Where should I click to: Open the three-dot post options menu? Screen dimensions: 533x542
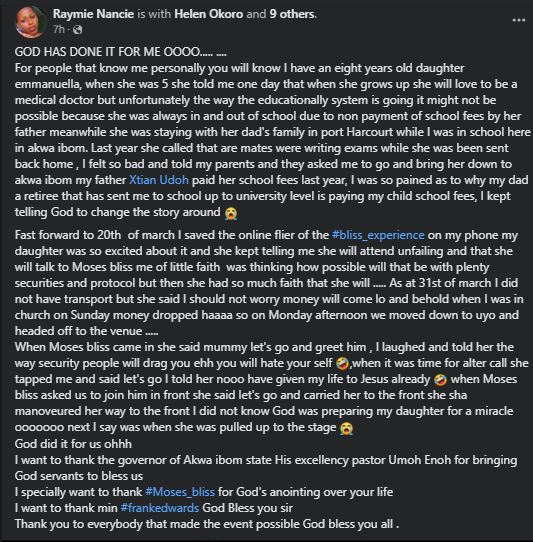point(518,20)
